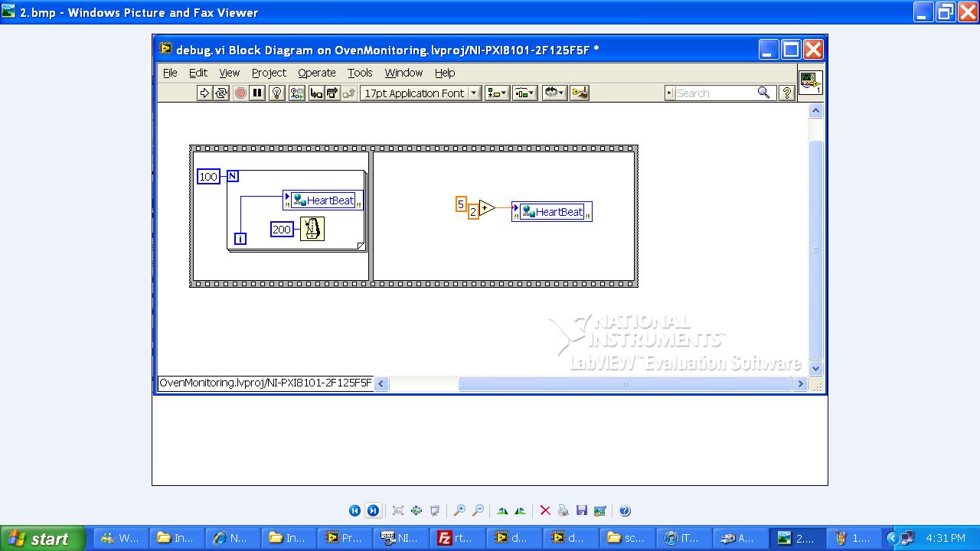
Task: Select the loop iteration i terminal
Action: coord(240,239)
